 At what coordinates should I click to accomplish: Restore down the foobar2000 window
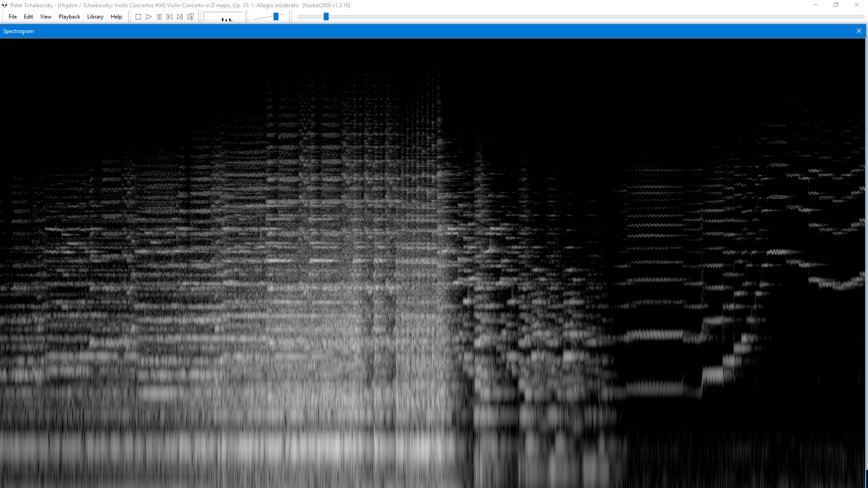click(836, 5)
